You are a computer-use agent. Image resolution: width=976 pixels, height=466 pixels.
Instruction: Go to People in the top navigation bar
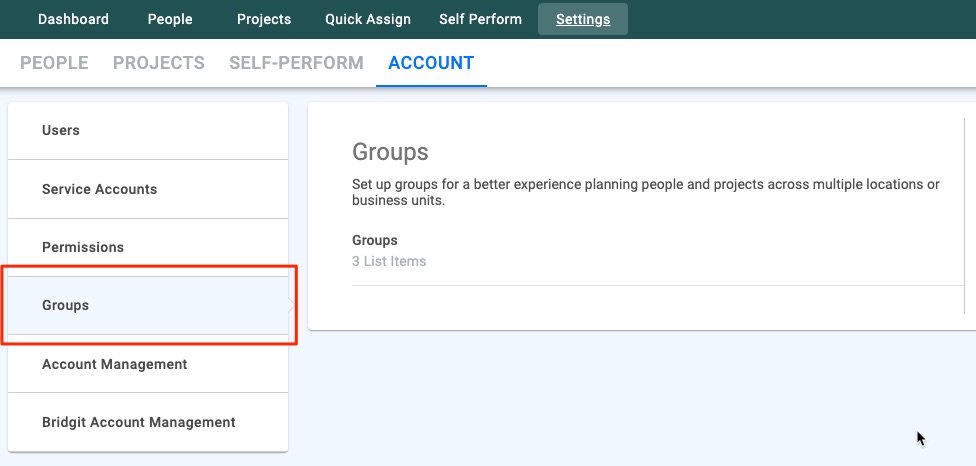[170, 19]
